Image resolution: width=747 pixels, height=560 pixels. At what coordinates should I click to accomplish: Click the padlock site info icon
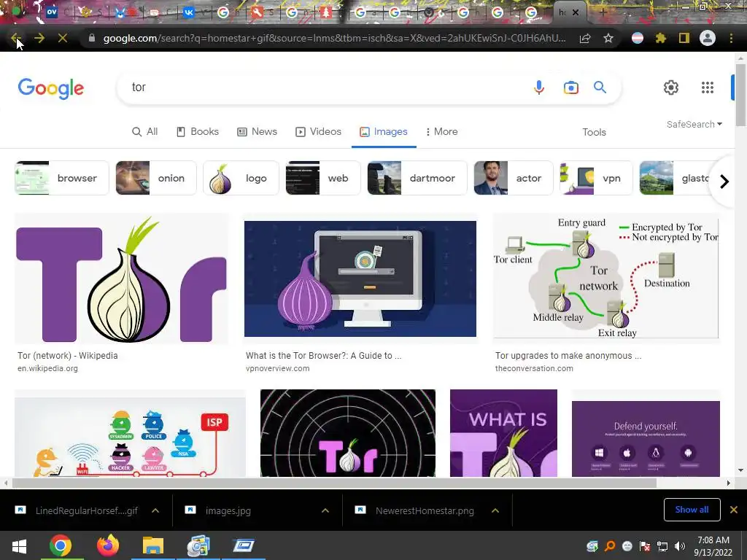click(x=91, y=38)
